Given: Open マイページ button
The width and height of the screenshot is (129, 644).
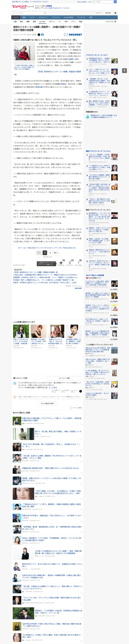Looking at the screenshot, I should tap(99, 13).
